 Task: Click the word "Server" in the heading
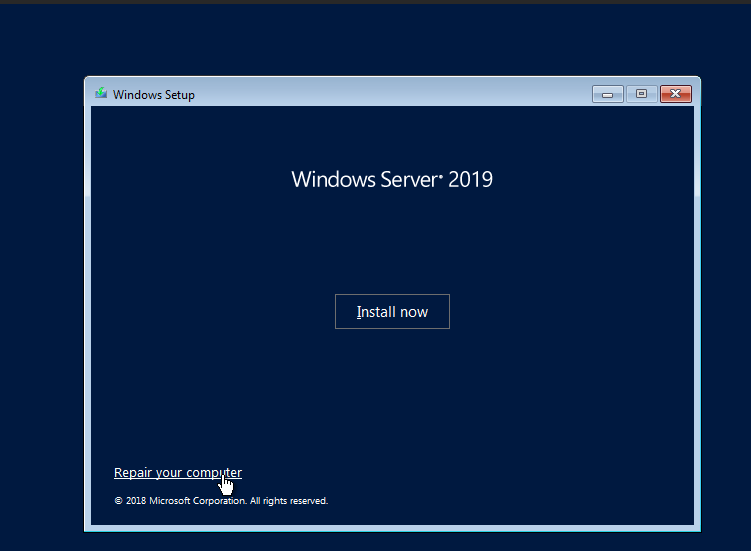[406, 180]
